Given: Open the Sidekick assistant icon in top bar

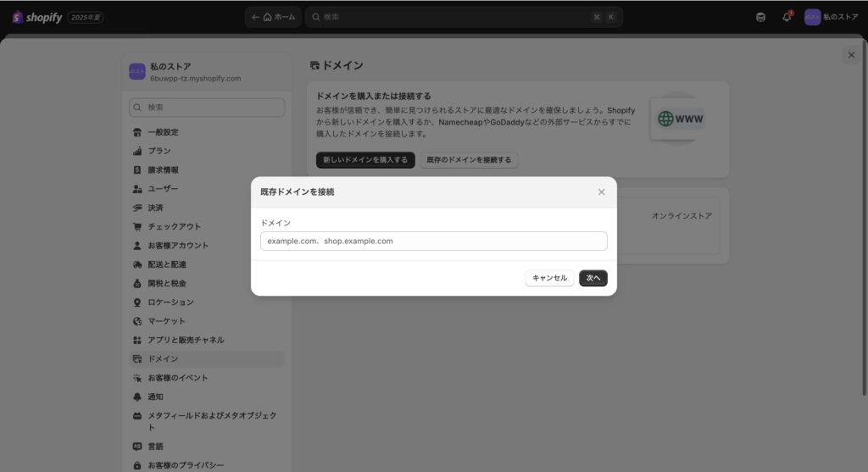Looking at the screenshot, I should click(760, 17).
